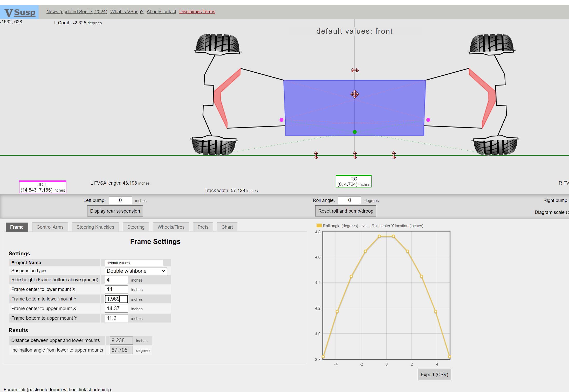The height and width of the screenshot is (392, 569).
Task: Click the frame center move handle
Action: pos(355,94)
